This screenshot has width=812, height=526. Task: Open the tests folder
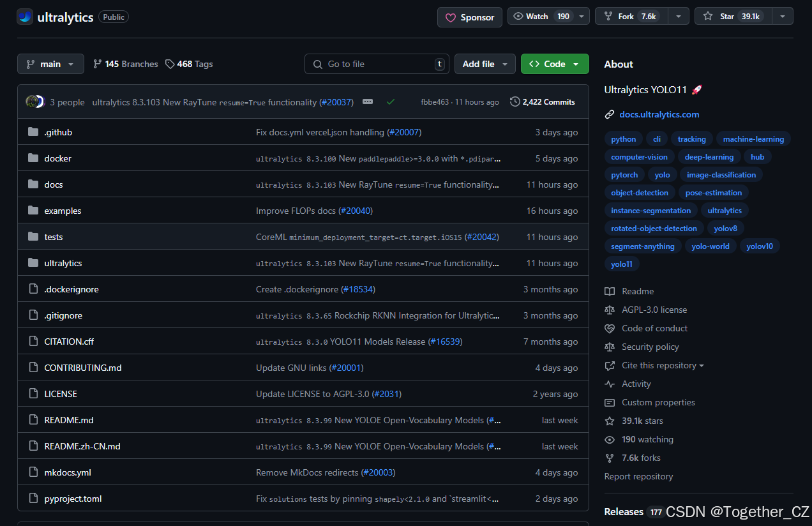click(54, 237)
